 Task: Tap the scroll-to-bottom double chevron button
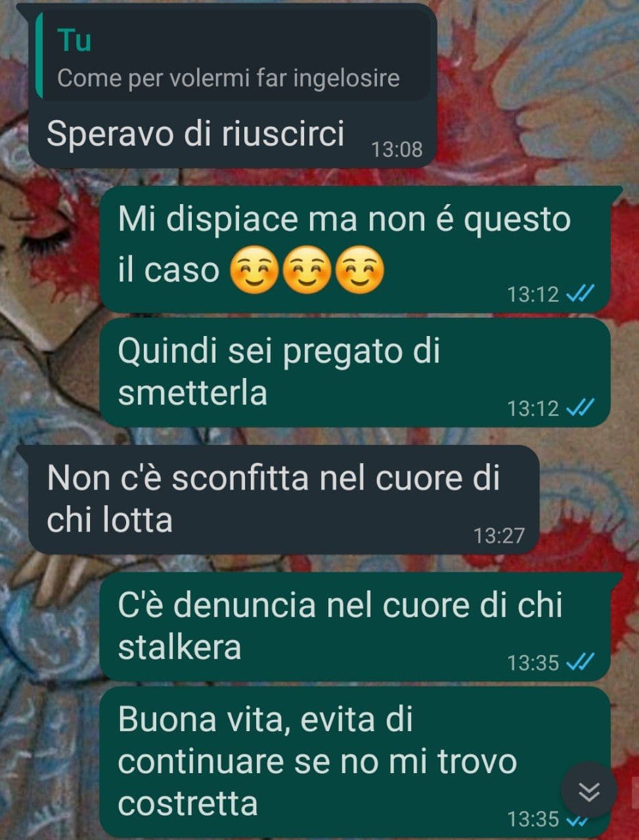pos(589,791)
